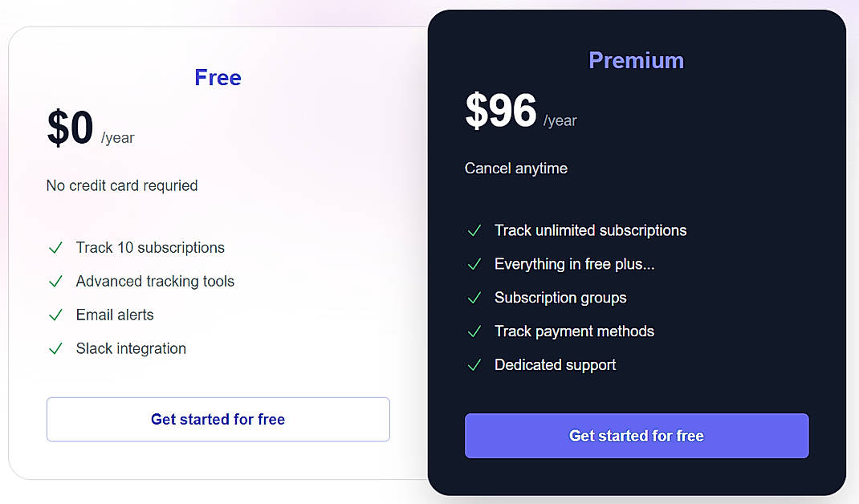
Task: Select the Free plan heading
Action: point(218,77)
